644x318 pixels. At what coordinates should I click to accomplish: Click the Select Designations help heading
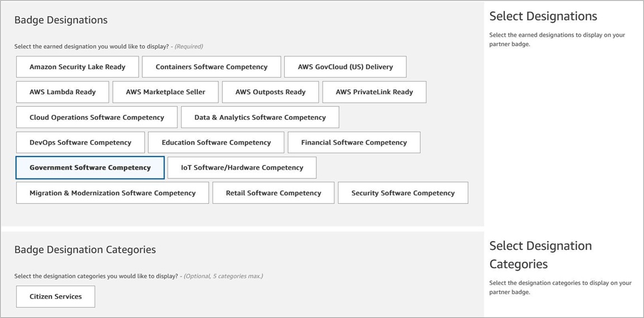coord(543,16)
